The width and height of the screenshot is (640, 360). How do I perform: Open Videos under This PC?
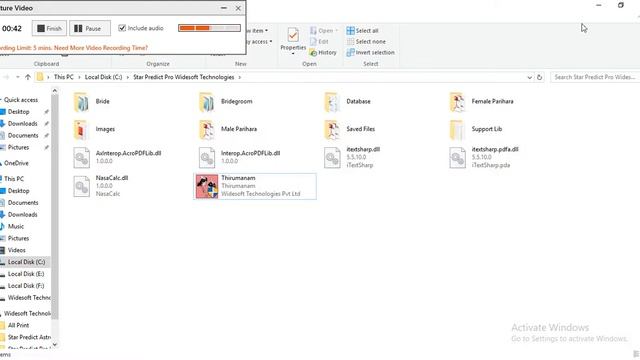(x=16, y=250)
